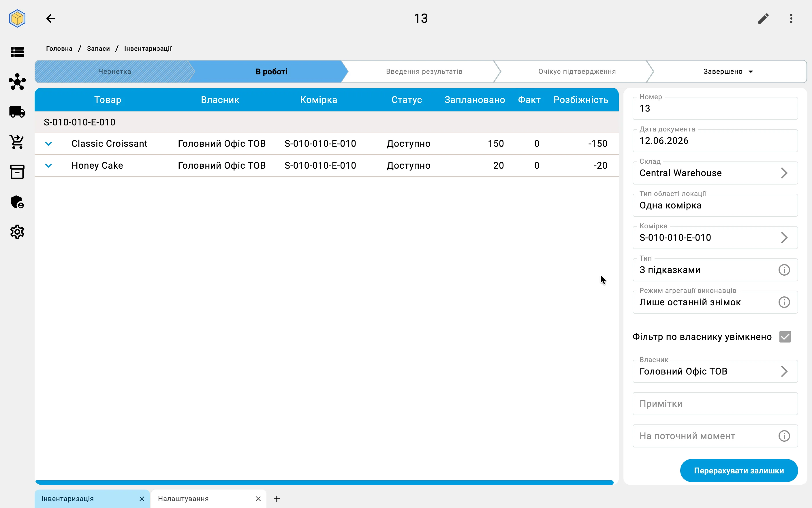
Task: Click the info icon in Тип field
Action: [x=784, y=270]
